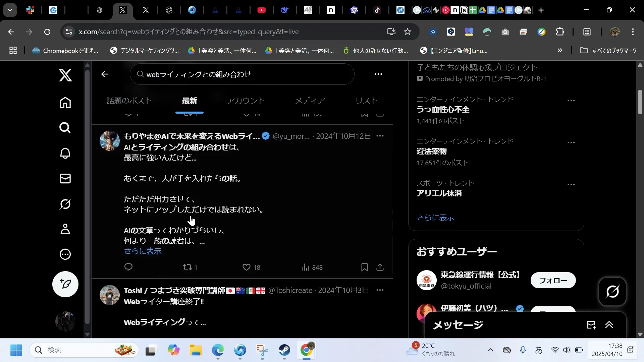
Task: Go to Home via house icon
Action: (x=65, y=103)
